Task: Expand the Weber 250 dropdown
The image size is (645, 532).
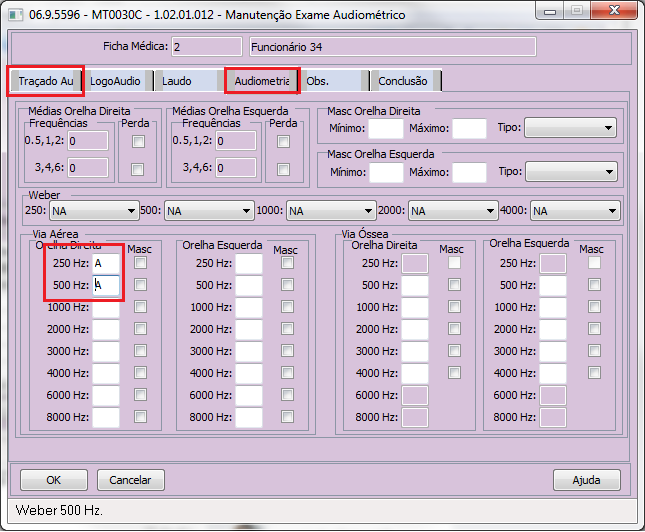Action: (94, 211)
